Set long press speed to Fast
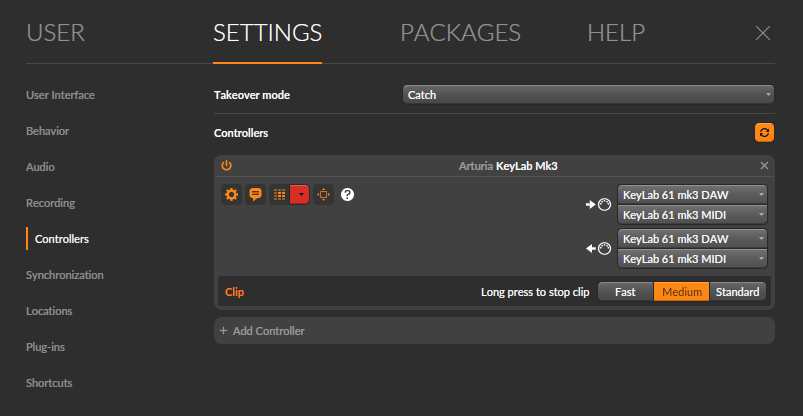The width and height of the screenshot is (803, 416). click(625, 292)
